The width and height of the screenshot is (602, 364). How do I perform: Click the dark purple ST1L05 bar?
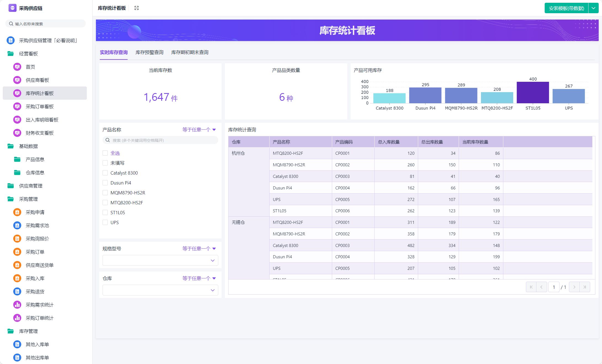point(533,93)
